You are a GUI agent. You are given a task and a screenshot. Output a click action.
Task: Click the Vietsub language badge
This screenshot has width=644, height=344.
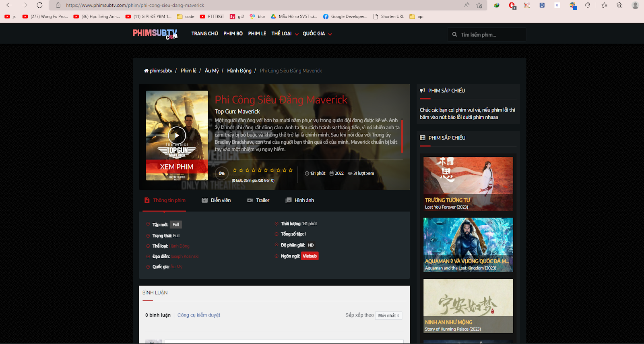(x=310, y=256)
